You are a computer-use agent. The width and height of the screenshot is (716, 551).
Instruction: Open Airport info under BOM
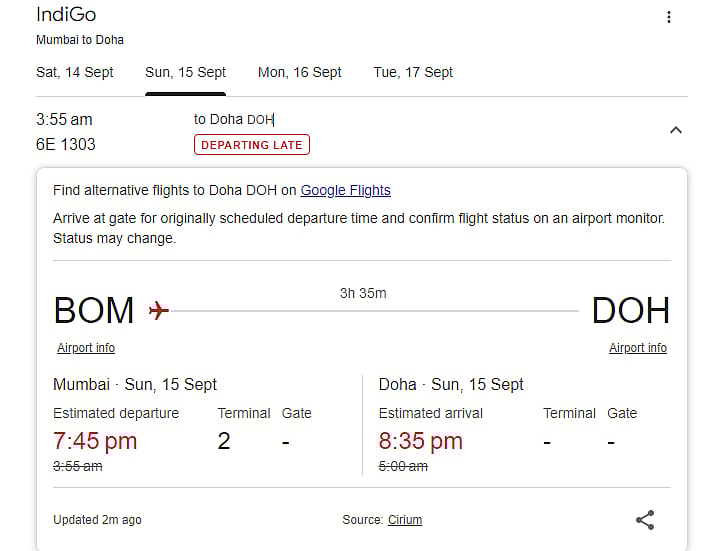tap(86, 348)
